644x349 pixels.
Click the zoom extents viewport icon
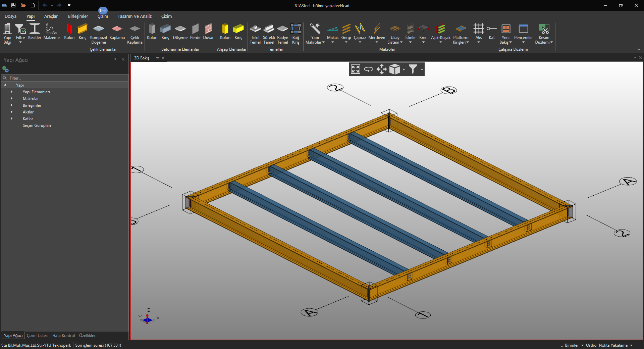point(355,69)
